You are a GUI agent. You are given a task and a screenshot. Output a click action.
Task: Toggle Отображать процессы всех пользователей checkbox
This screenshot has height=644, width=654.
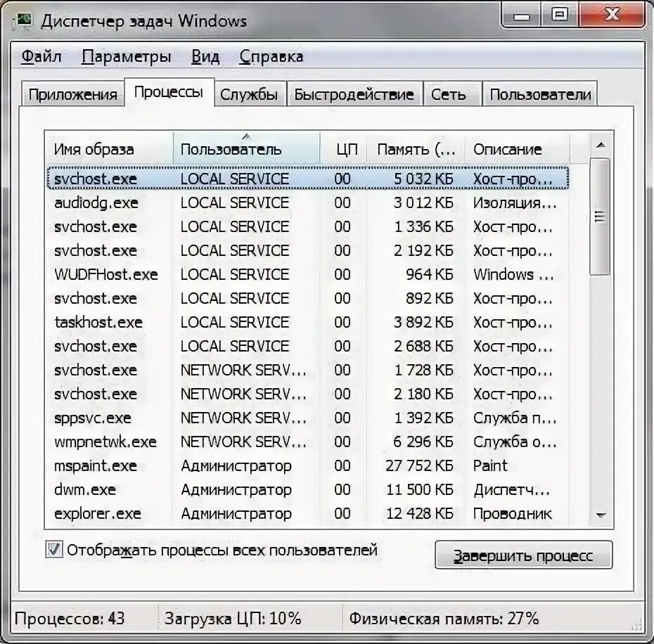point(54,550)
